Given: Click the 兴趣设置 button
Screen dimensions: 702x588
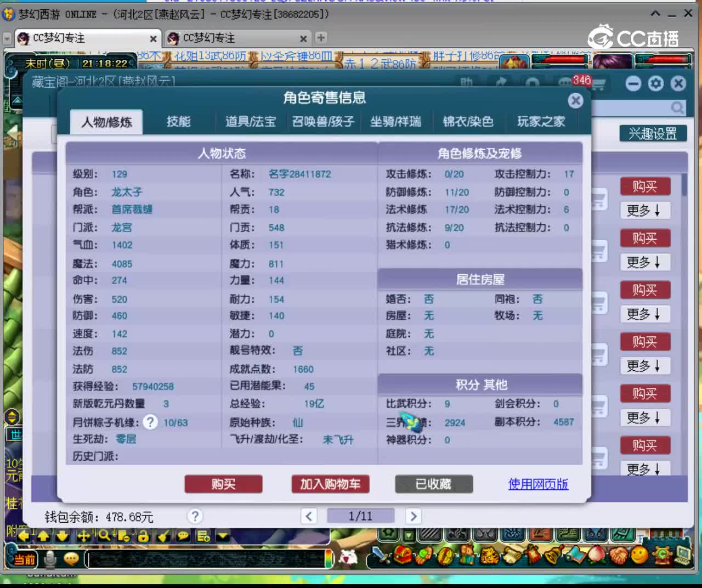Looking at the screenshot, I should [x=653, y=133].
